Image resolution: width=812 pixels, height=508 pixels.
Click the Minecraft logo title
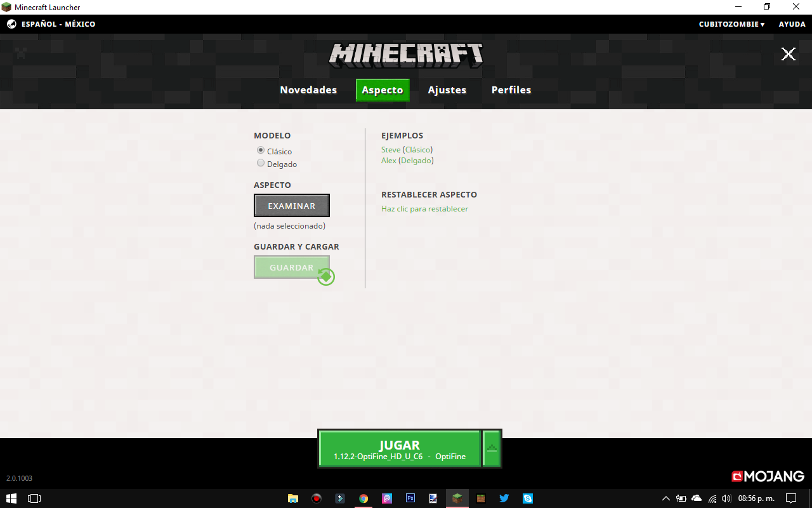[x=406, y=55]
